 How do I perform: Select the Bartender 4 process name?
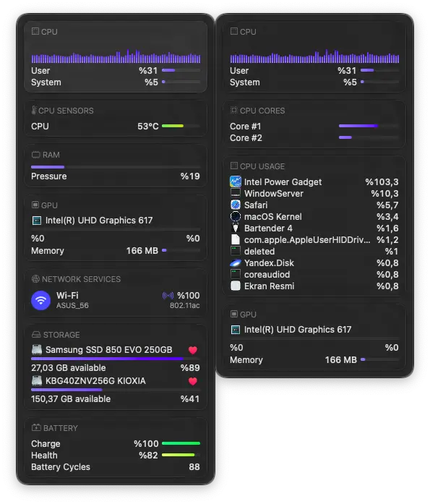(x=268, y=228)
